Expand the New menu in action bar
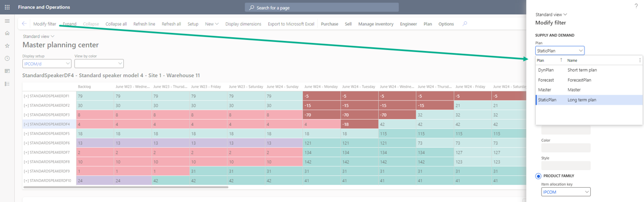Viewport: 644px width, 202px height. click(211, 24)
